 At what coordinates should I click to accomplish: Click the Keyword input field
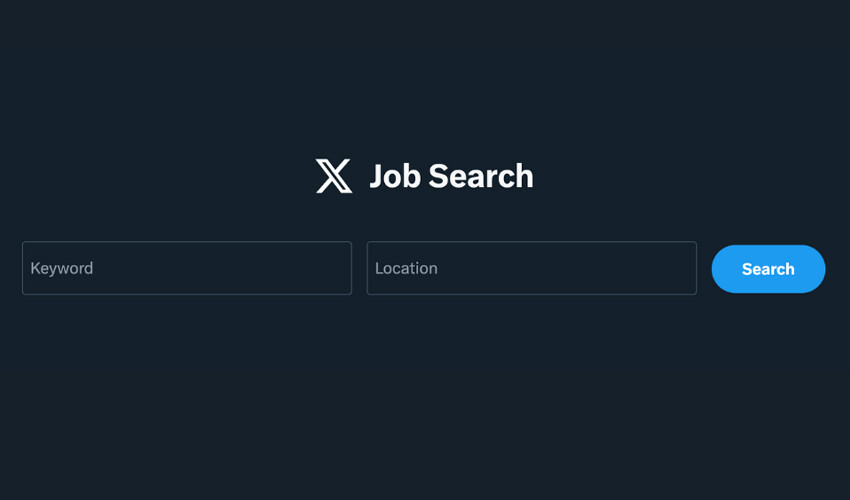pyautogui.click(x=187, y=268)
